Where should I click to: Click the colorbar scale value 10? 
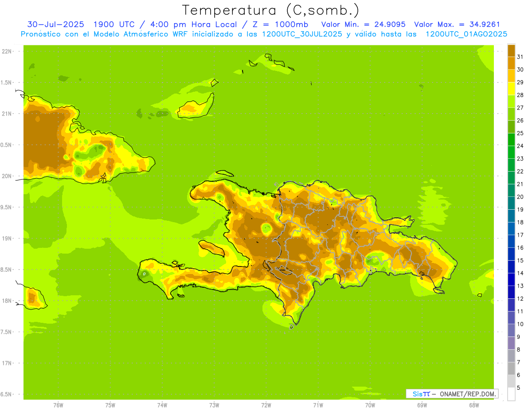[x=520, y=324]
